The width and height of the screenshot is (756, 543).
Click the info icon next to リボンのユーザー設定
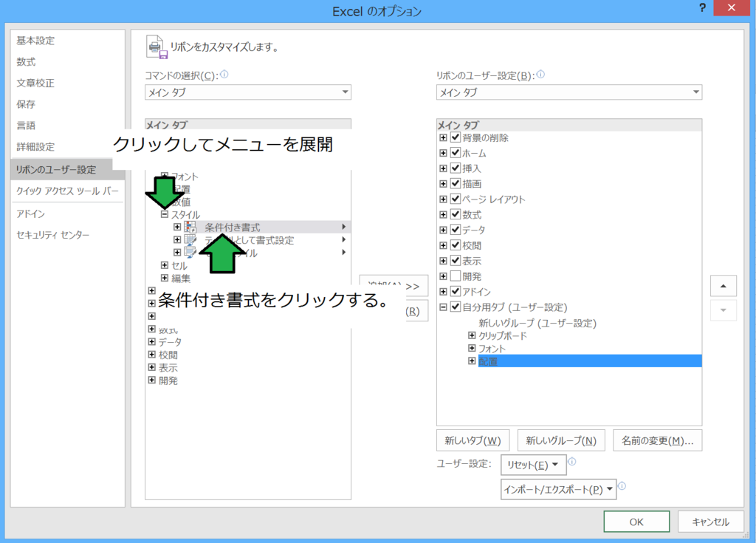pos(540,75)
